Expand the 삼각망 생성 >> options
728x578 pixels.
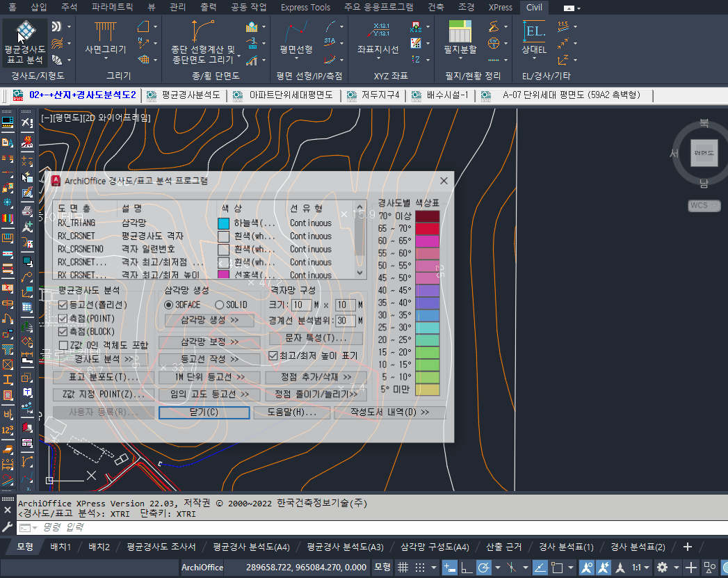pyautogui.click(x=209, y=320)
